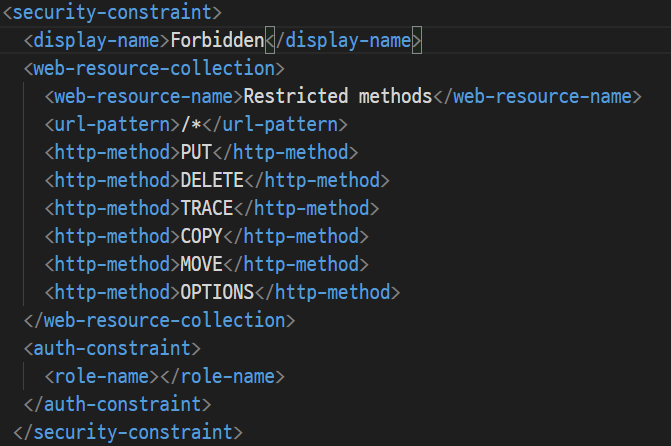Click the opening url-pattern tag
This screenshot has width=671, height=446.
[x=112, y=125]
